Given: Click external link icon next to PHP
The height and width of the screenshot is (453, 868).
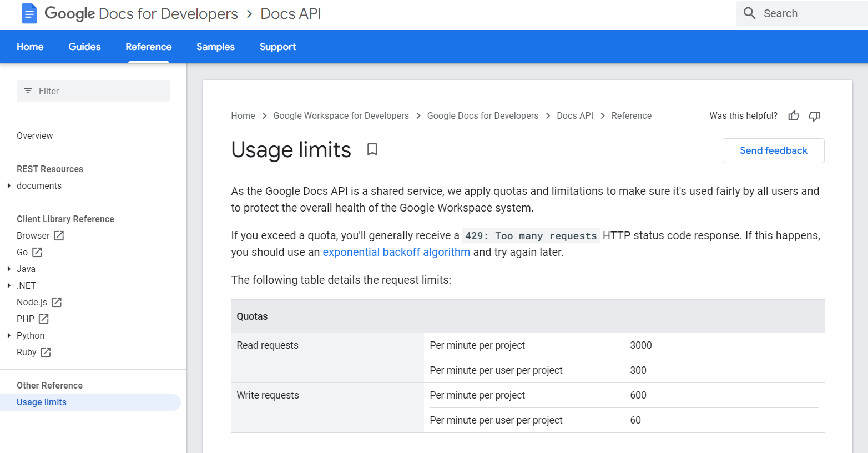Looking at the screenshot, I should point(44,319).
